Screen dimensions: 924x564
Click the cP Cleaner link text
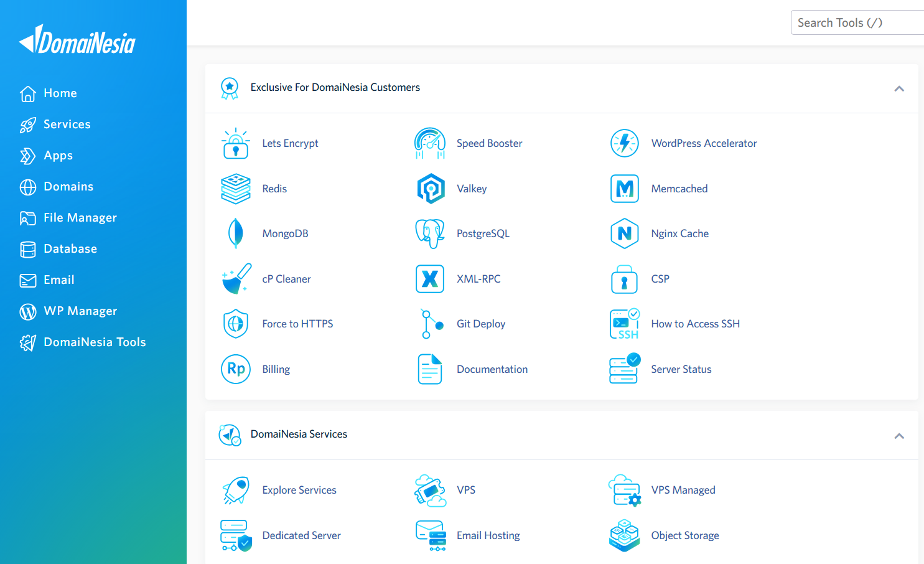click(x=286, y=279)
